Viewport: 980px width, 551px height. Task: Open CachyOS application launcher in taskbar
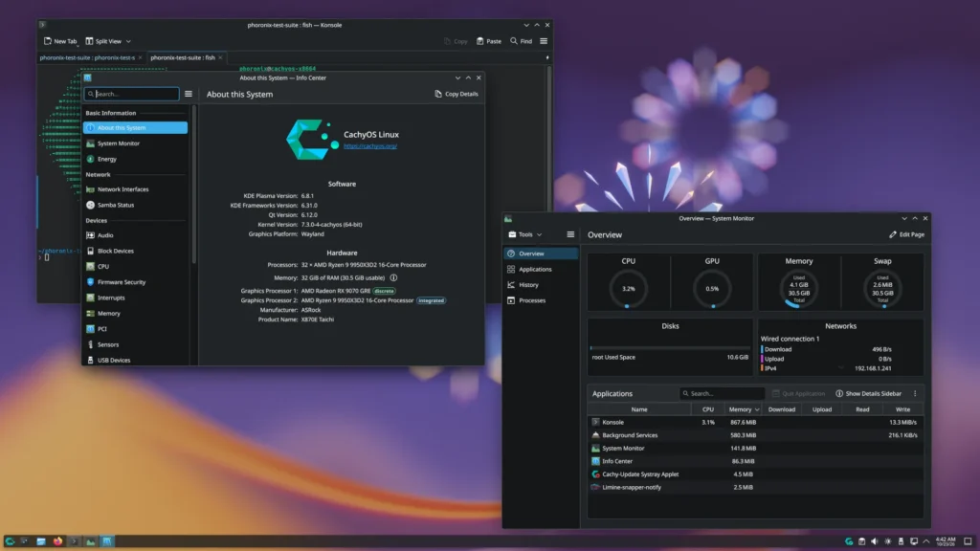click(10, 541)
